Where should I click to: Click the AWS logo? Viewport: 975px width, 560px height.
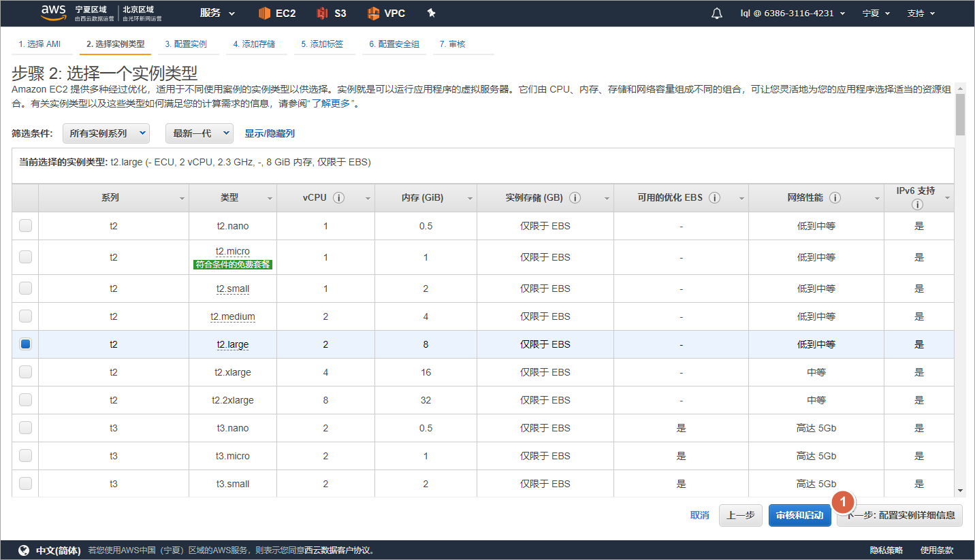point(53,12)
